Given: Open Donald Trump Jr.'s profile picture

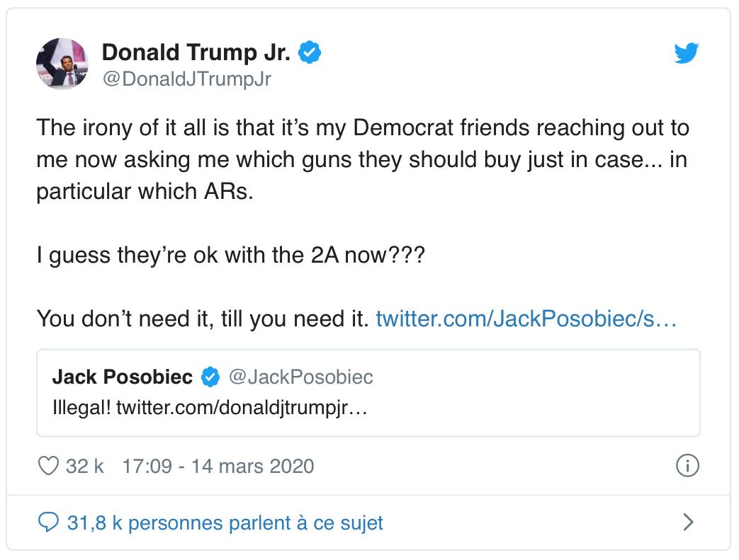Looking at the screenshot, I should click(x=62, y=64).
